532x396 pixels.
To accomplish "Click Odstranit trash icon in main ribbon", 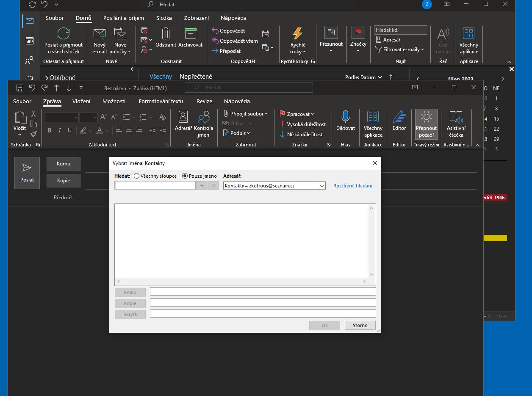I will pos(166,34).
